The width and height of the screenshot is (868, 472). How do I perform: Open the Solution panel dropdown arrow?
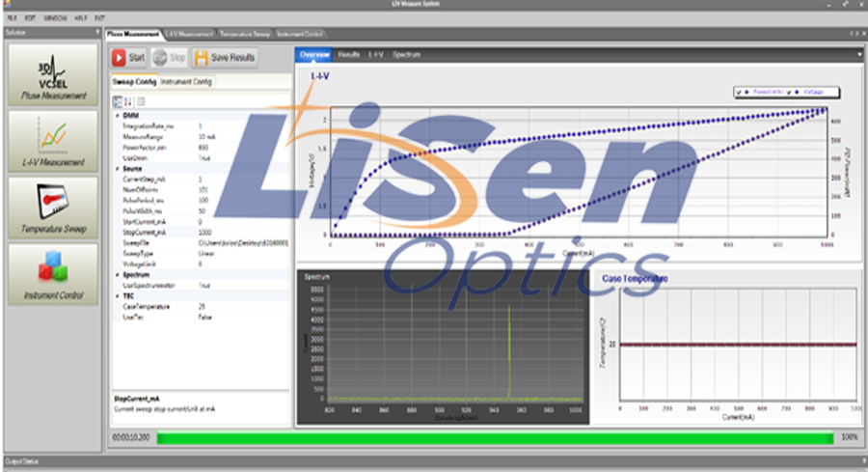coord(97,32)
